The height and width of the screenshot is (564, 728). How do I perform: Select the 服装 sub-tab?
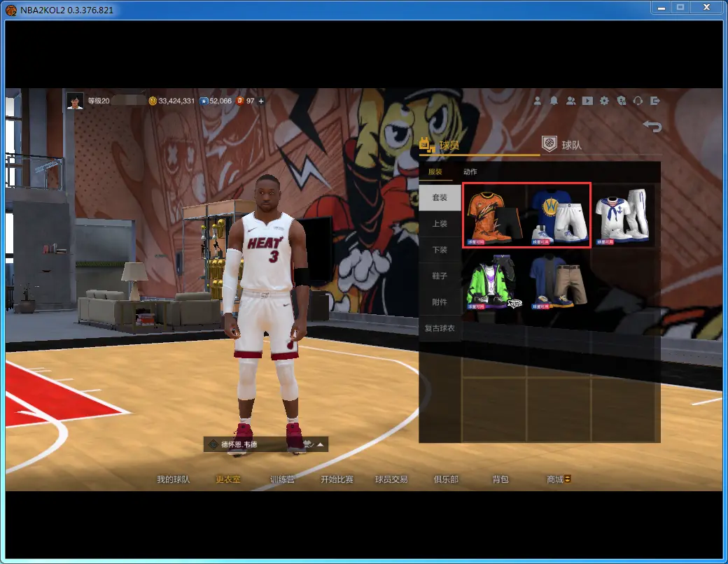(x=435, y=171)
